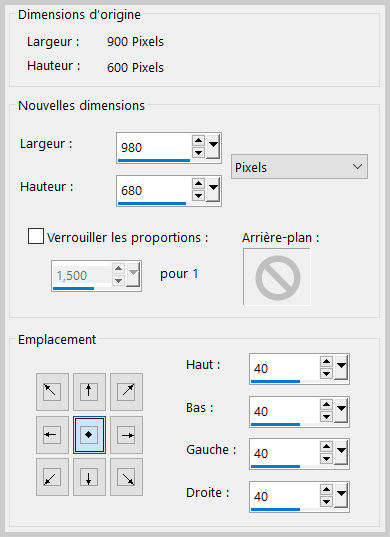390x537 pixels.
Task: Click the Droite value input field
Action: pos(285,496)
